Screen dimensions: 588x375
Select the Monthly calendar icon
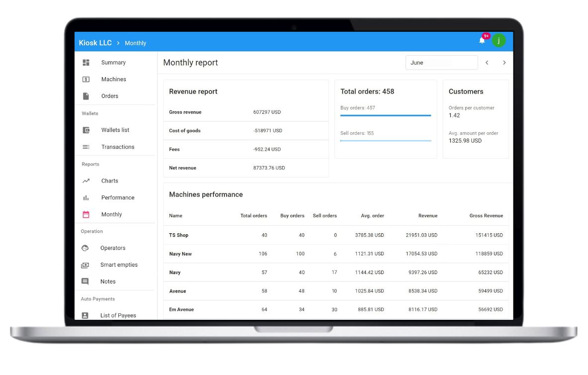pyautogui.click(x=85, y=214)
